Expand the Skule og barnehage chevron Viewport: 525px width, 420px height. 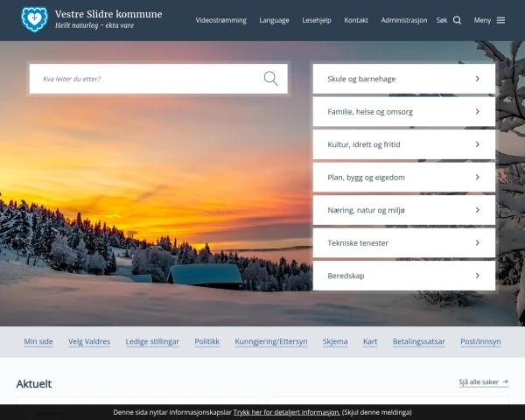pyautogui.click(x=477, y=79)
